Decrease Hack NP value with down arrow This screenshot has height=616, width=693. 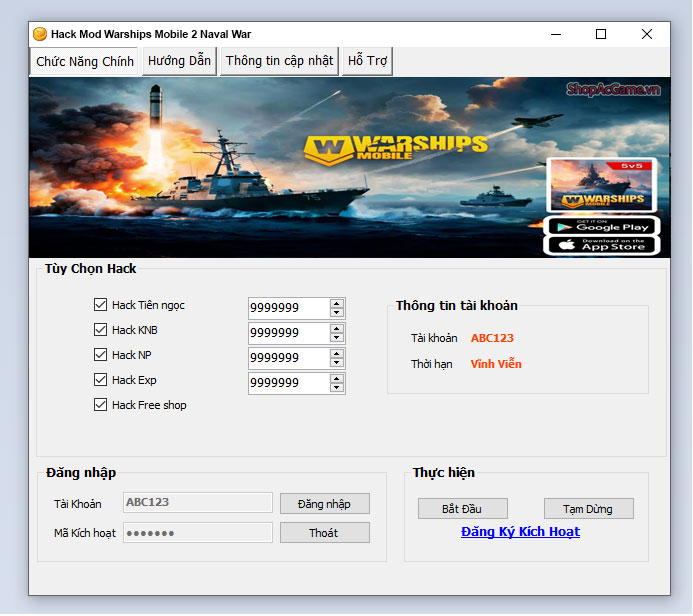pos(337,363)
